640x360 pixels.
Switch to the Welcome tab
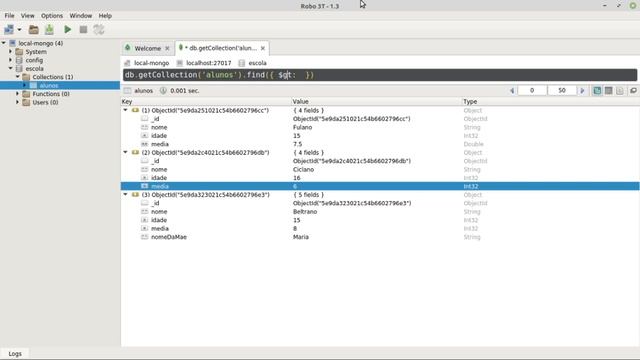coord(147,48)
